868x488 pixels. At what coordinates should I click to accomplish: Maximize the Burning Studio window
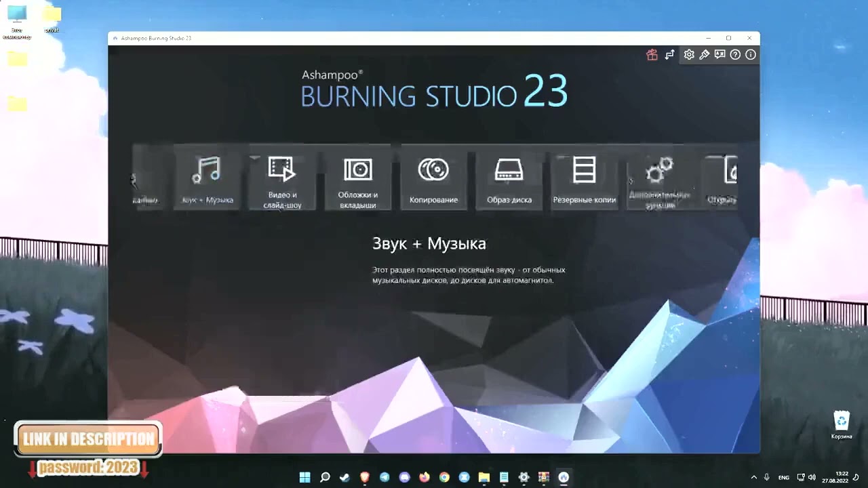(728, 38)
